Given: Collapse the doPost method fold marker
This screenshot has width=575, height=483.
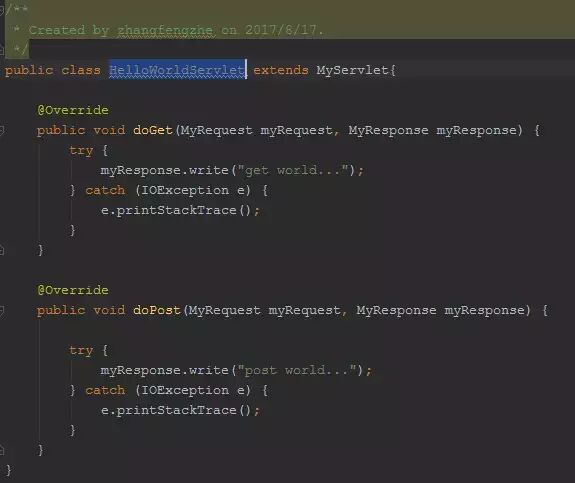Looking at the screenshot, I should pyautogui.click(x=1, y=311).
